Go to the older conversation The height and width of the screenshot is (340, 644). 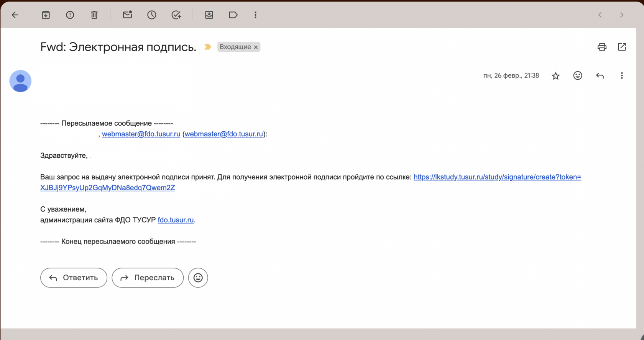[622, 15]
